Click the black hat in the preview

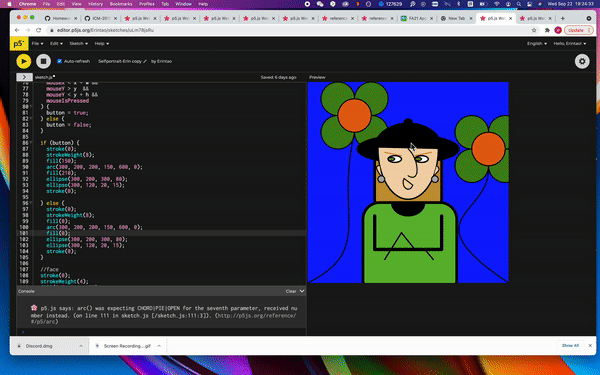click(408, 140)
